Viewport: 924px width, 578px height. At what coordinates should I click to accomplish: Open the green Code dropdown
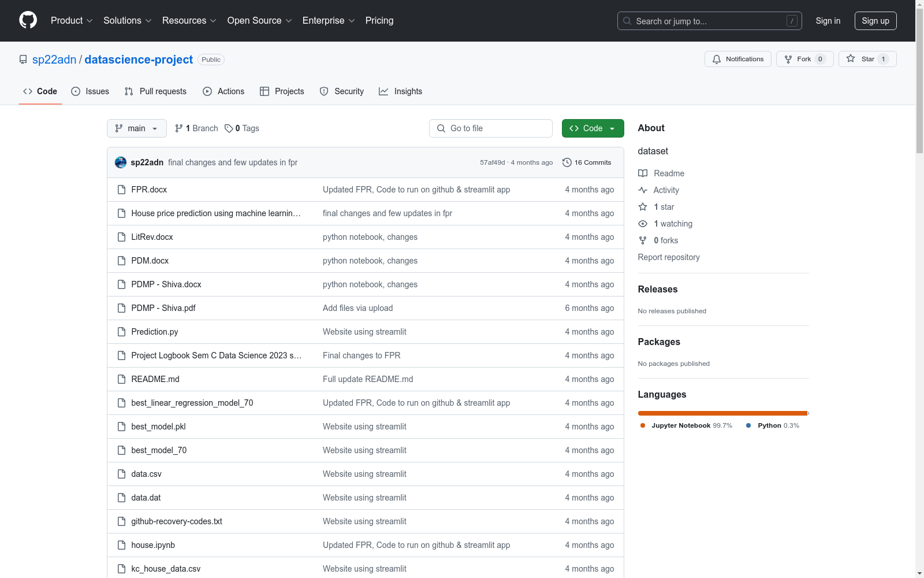pyautogui.click(x=593, y=128)
